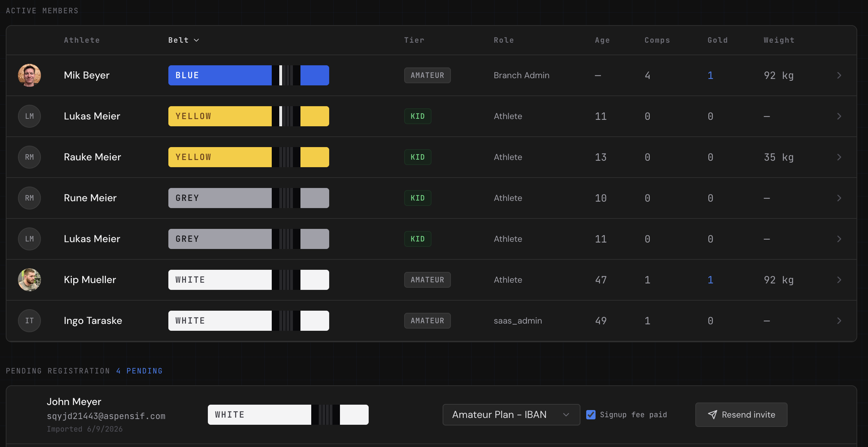Click the Gold column header
Image resolution: width=868 pixels, height=447 pixels.
click(718, 40)
